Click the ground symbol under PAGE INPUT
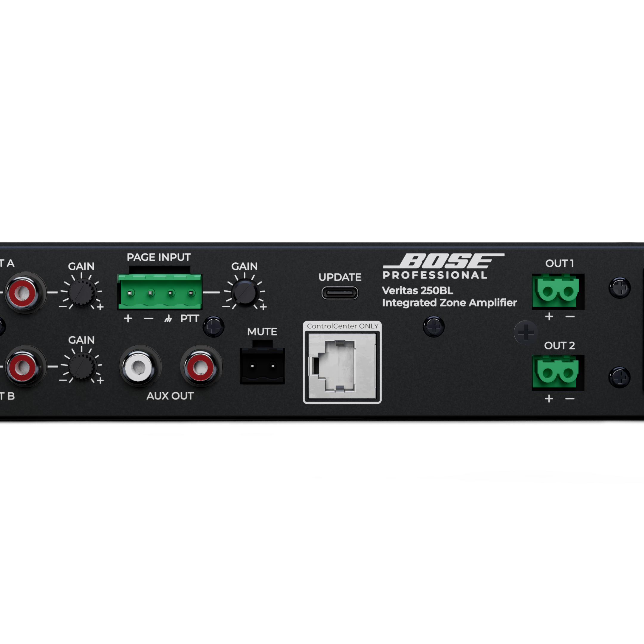 (168, 319)
